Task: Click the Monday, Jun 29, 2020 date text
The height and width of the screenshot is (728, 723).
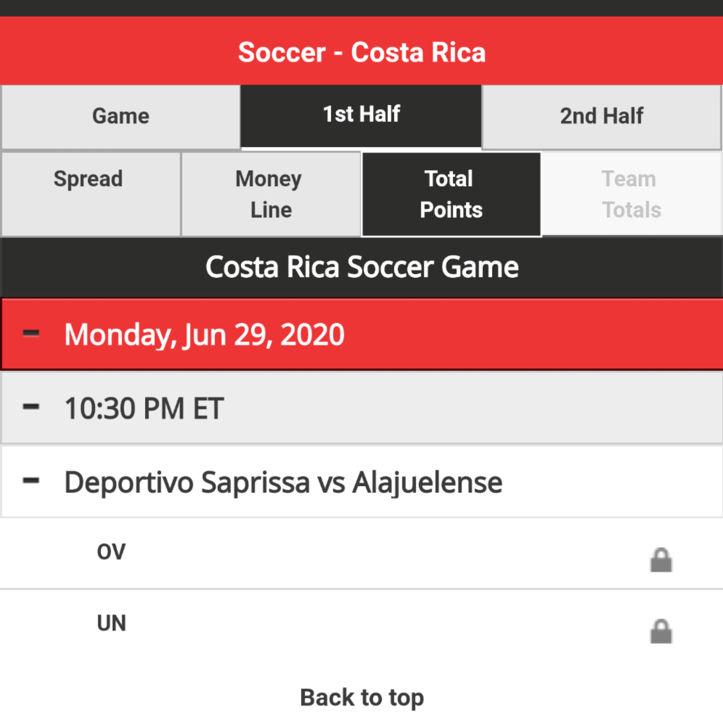Action: tap(204, 334)
